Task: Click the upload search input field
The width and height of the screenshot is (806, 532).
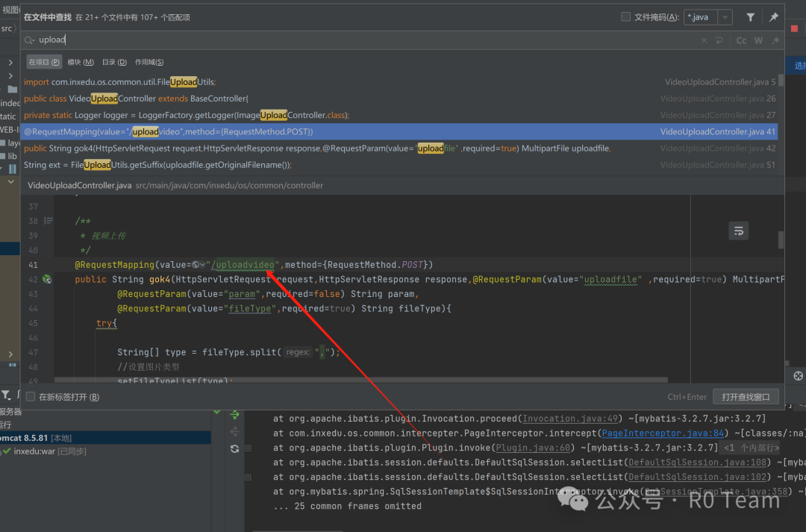Action: [360, 40]
